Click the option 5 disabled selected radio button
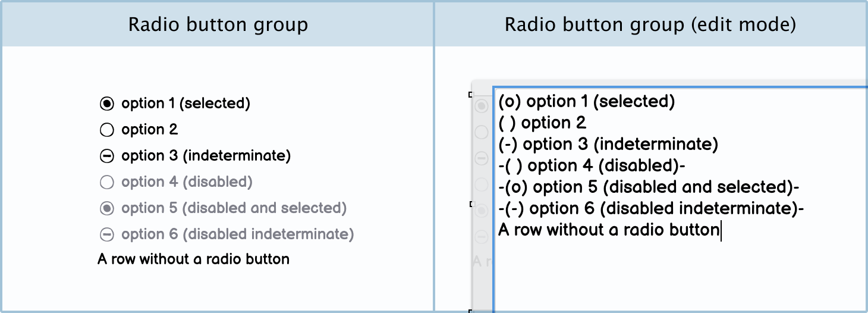 point(106,209)
